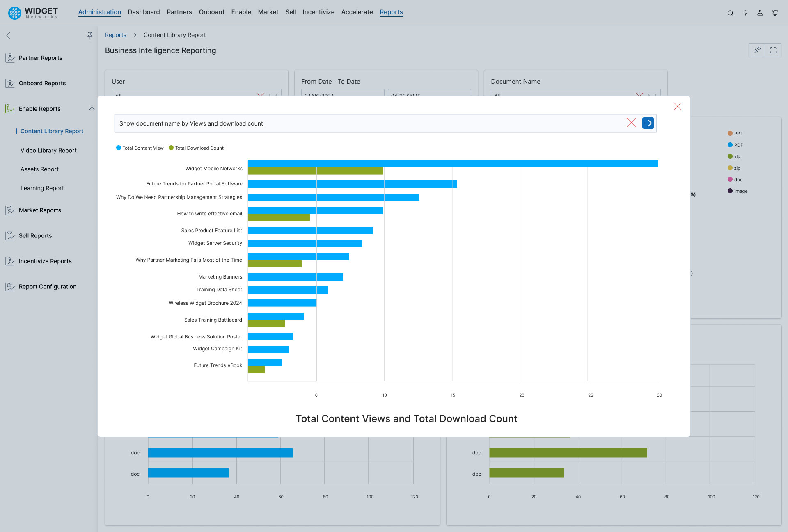Click the help question mark icon
788x532 pixels.
746,13
